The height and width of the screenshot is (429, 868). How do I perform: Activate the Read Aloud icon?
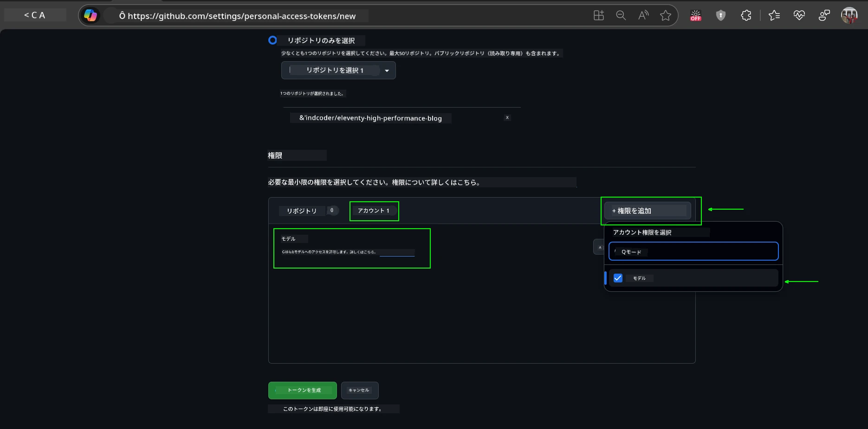point(643,15)
